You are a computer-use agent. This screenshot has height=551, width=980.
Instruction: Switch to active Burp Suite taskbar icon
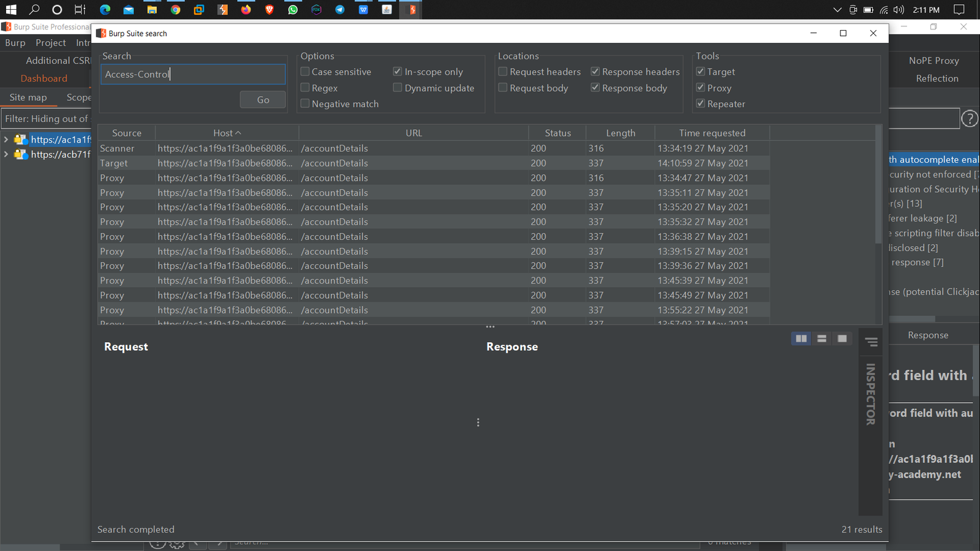click(x=412, y=10)
